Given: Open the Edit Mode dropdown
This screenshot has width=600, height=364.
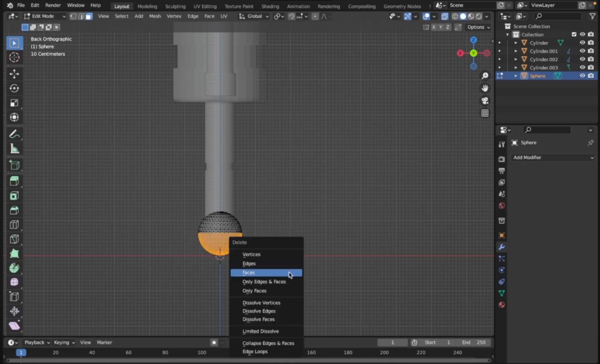Looking at the screenshot, I should click(44, 16).
